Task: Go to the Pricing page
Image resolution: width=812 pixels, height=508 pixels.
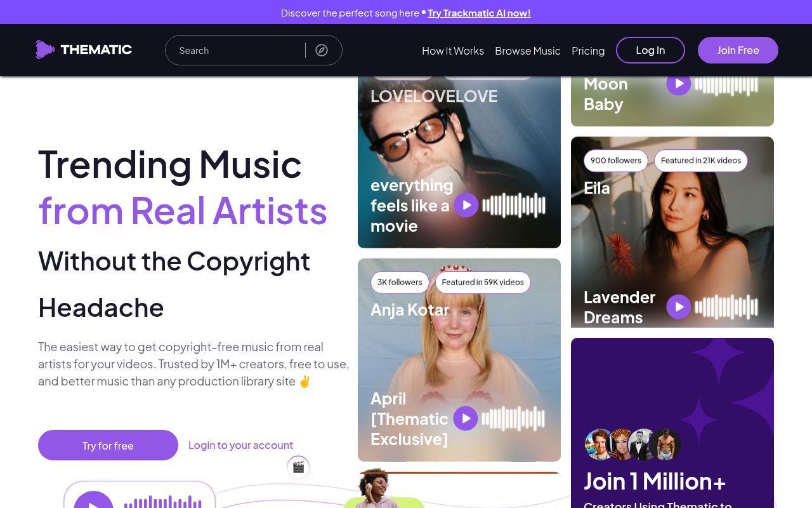Action: click(x=588, y=51)
